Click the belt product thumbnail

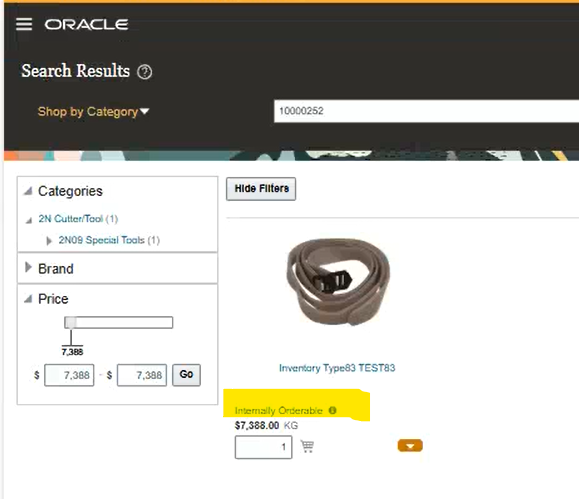(x=338, y=282)
